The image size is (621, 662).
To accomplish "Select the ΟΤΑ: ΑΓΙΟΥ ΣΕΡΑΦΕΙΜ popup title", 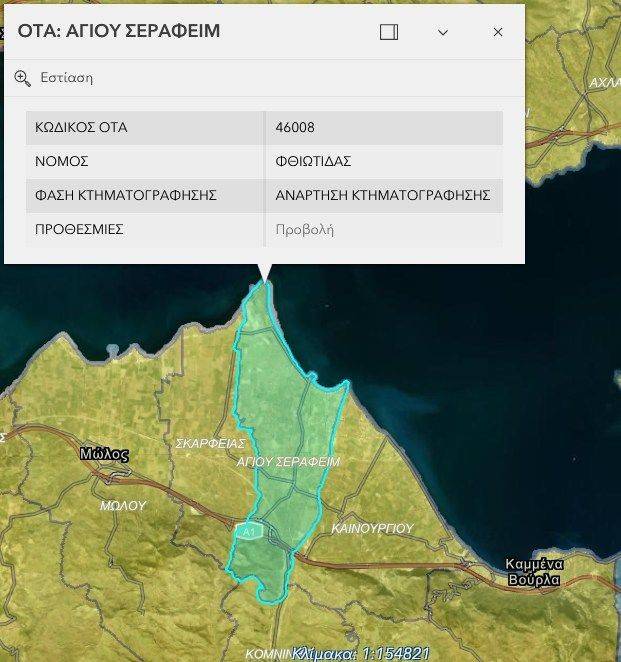I will tap(119, 32).
